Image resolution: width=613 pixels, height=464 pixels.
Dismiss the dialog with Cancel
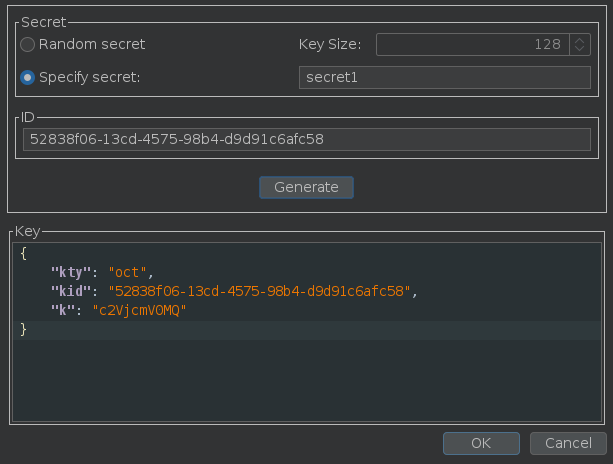(x=568, y=443)
